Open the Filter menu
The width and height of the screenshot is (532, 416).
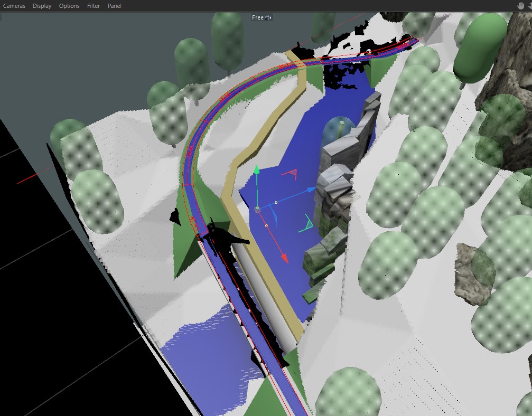tap(94, 6)
